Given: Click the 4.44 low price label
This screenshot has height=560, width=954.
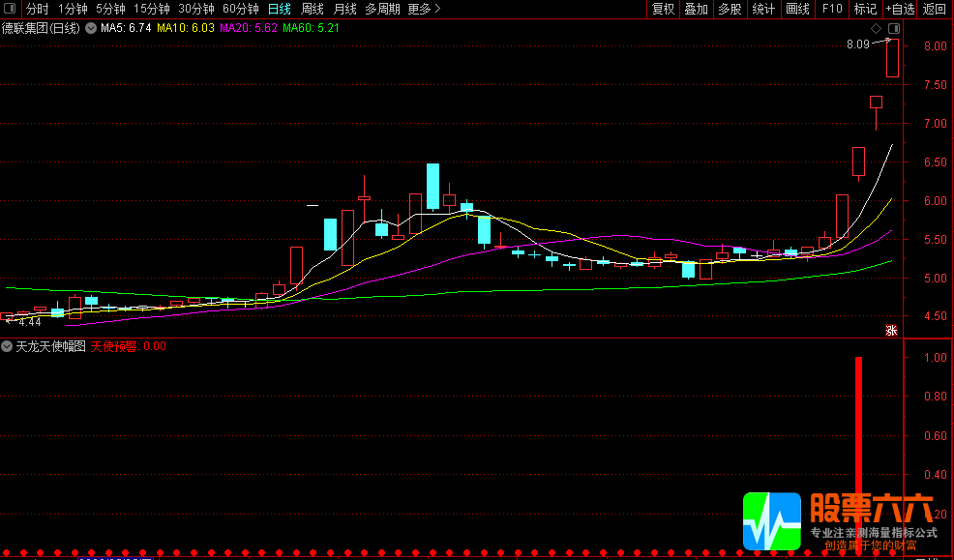Looking at the screenshot, I should coord(30,322).
